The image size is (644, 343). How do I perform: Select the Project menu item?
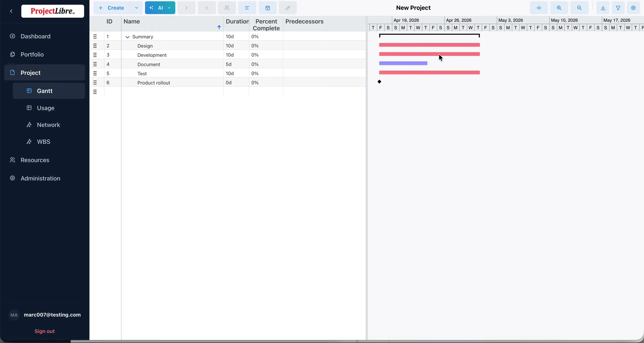(x=45, y=73)
